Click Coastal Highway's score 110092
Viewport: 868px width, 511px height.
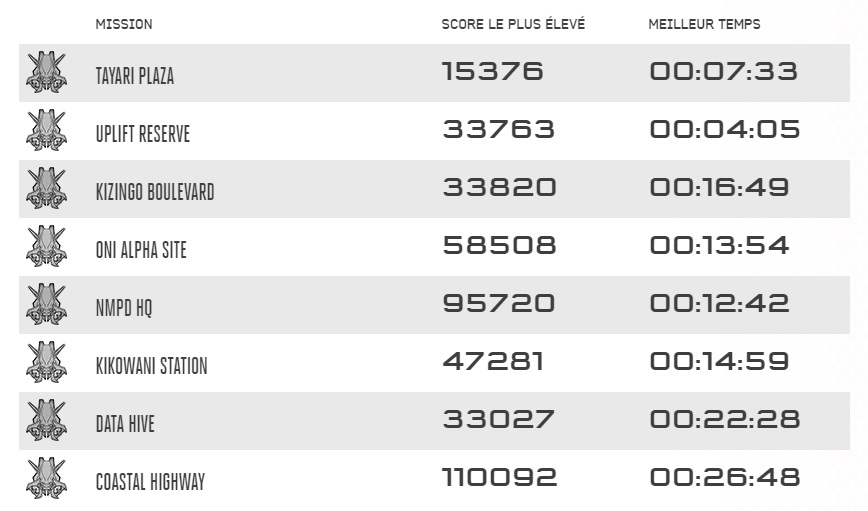(x=499, y=477)
